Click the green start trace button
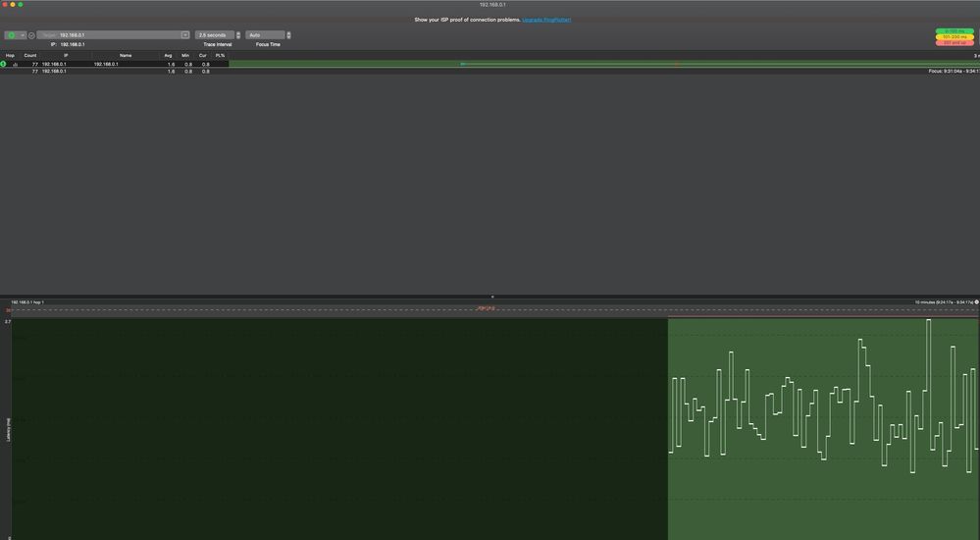The image size is (980, 540). [x=11, y=35]
